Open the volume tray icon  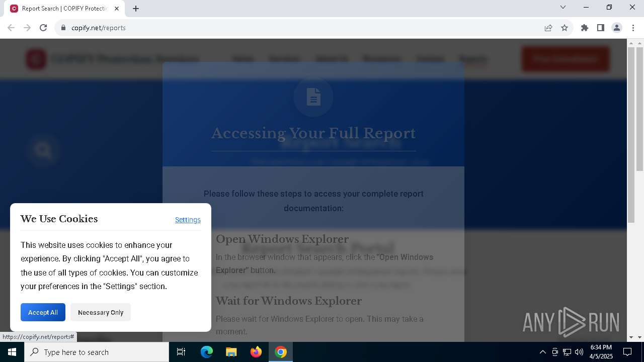pos(579,352)
